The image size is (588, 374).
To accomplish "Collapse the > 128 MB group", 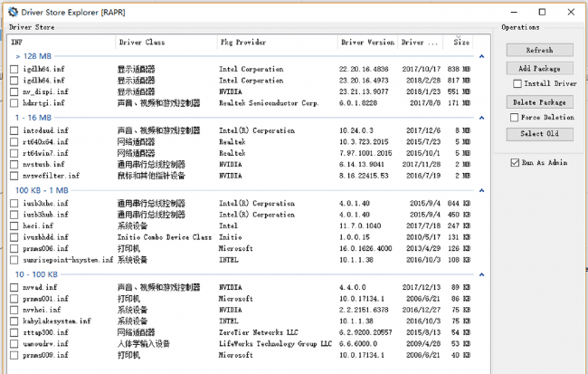I will [x=482, y=56].
